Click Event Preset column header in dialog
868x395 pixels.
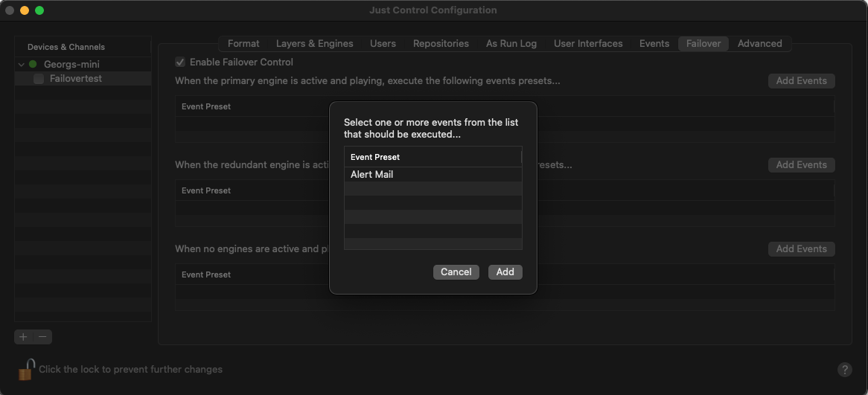pos(433,157)
